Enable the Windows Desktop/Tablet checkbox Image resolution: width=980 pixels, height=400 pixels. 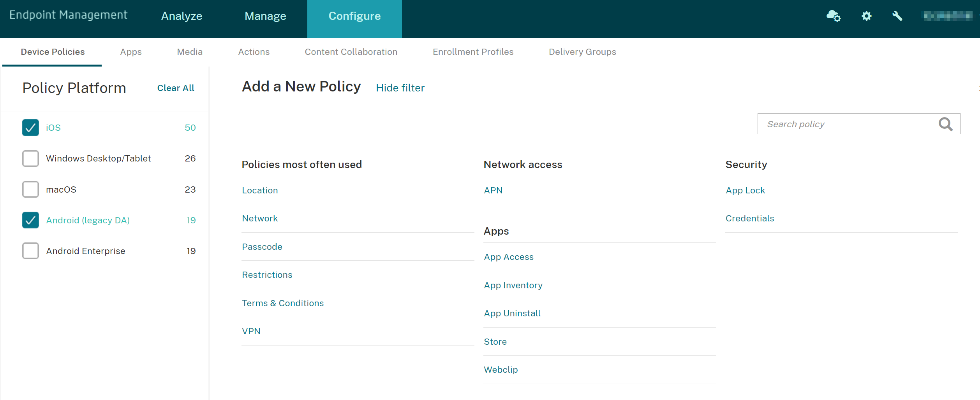(30, 158)
